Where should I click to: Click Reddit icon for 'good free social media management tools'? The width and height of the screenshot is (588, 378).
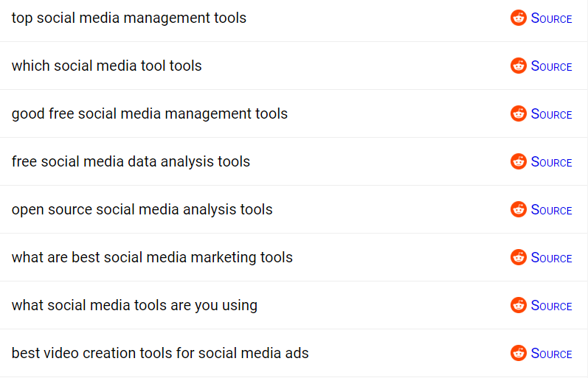click(519, 113)
